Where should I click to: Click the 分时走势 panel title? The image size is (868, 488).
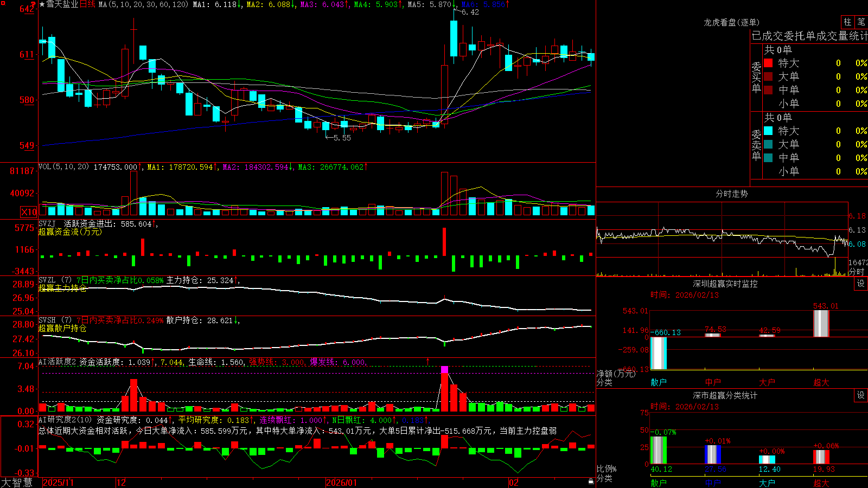pyautogui.click(x=731, y=194)
